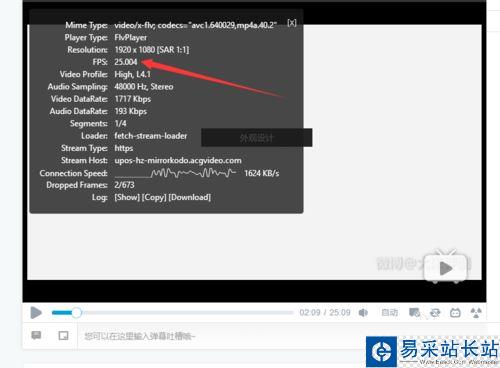Image resolution: width=500 pixels, height=368 pixels.
Task: Click the Dropped Frames value 2/673
Action: click(x=124, y=185)
